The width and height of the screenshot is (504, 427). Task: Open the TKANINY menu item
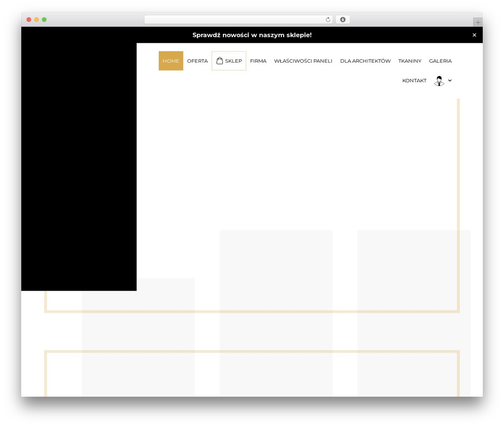tap(410, 61)
